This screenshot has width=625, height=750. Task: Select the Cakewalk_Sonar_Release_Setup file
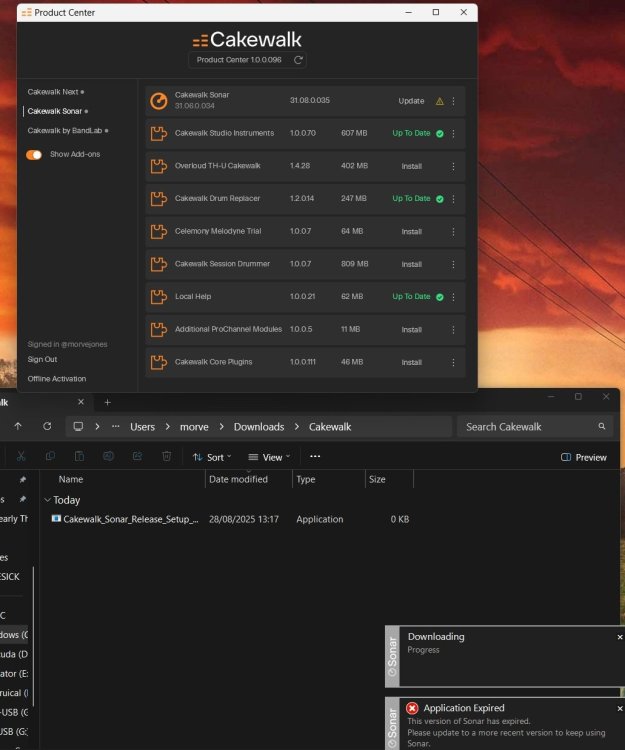coord(131,519)
